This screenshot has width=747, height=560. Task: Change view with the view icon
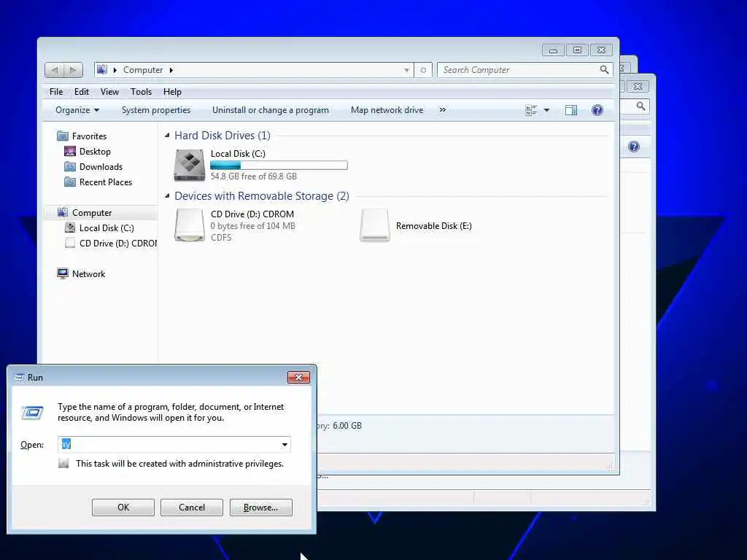pos(531,110)
